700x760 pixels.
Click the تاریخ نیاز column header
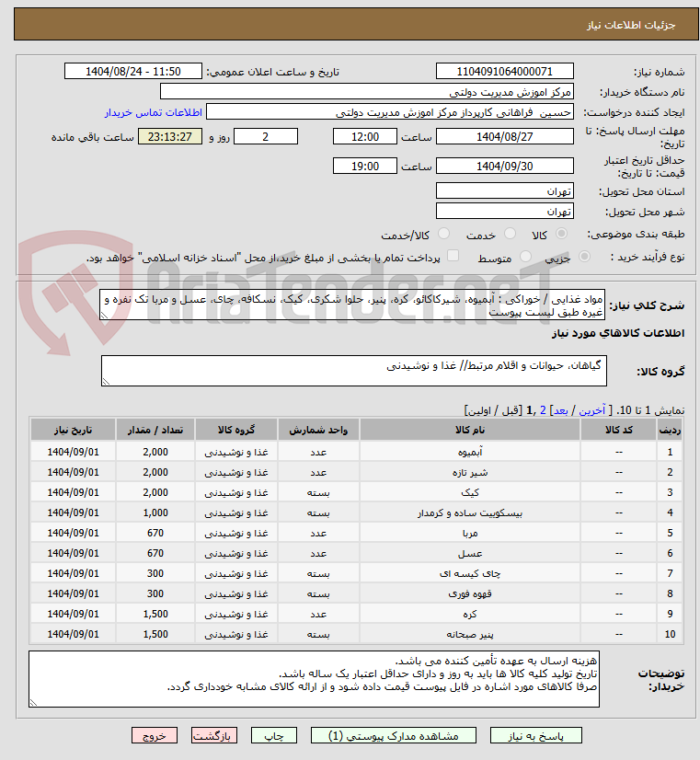74,430
